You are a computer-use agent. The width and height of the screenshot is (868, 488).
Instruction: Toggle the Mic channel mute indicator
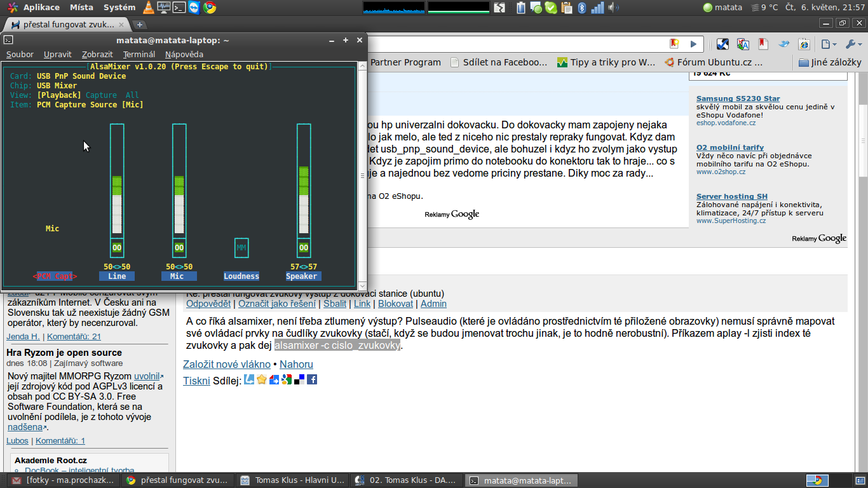coord(179,248)
